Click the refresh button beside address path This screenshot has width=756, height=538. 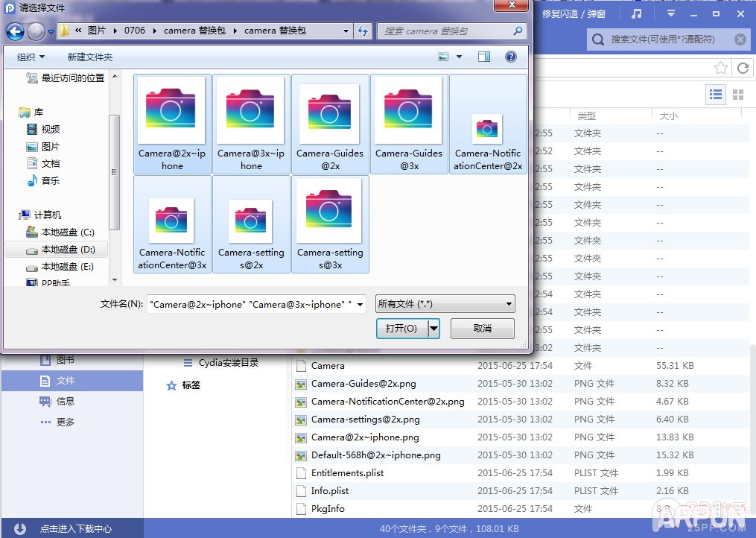click(363, 31)
